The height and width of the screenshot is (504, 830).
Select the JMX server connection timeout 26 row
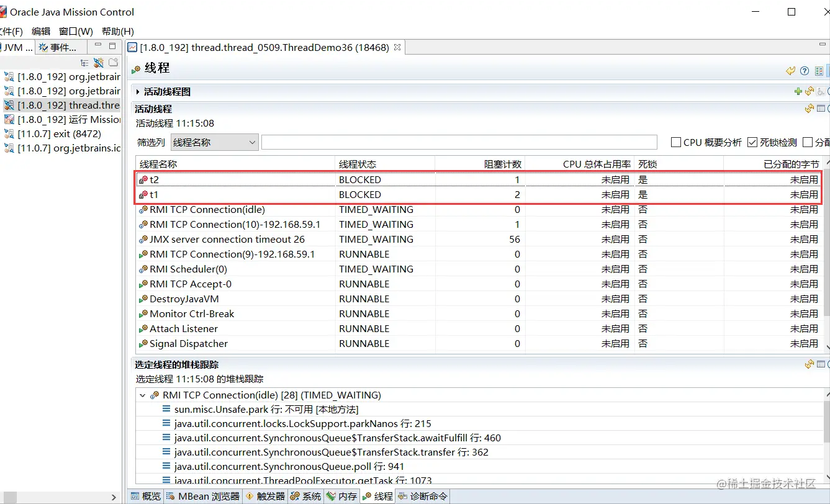(x=479, y=239)
